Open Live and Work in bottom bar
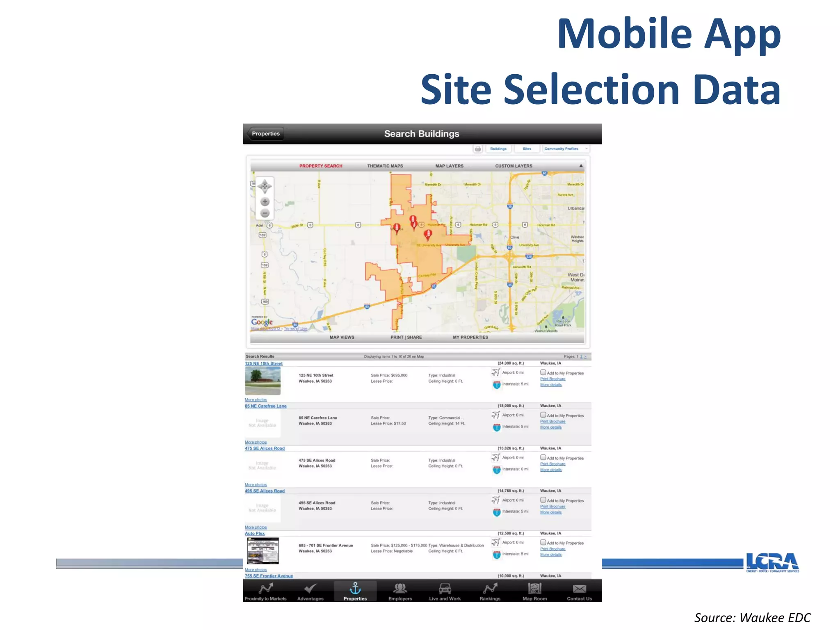840x630 pixels. point(445,592)
